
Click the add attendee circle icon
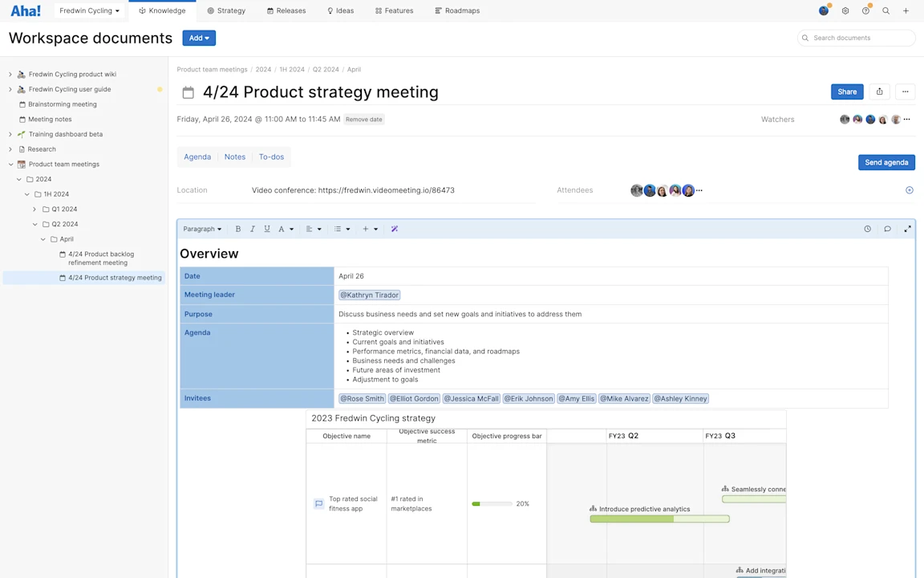coord(910,190)
